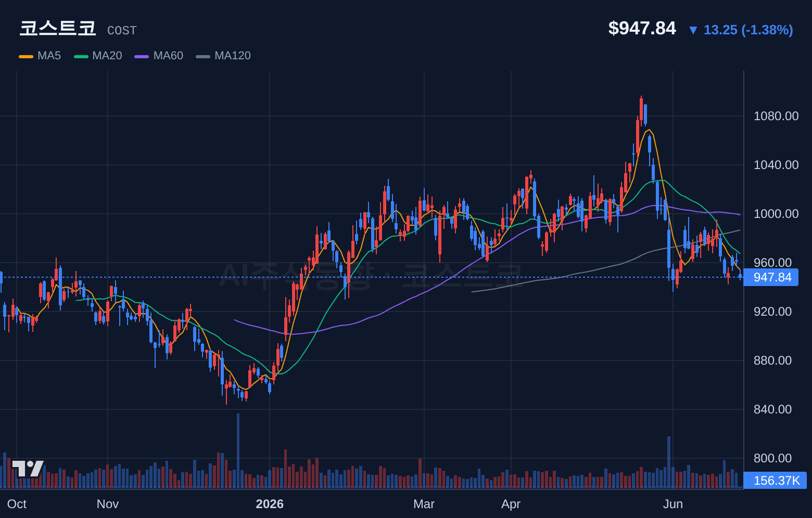Screen dimensions: 812x518
Task: Toggle the MA120 moving average legend
Action: point(223,56)
